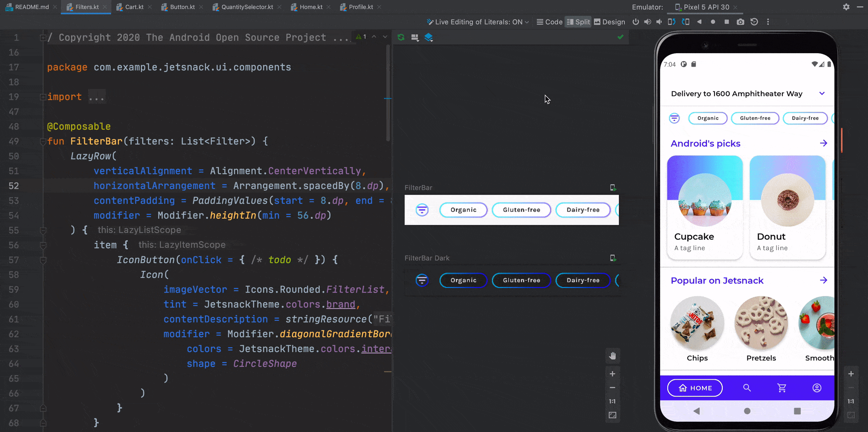
Task: Scroll the code editor line gutter area
Action: [x=16, y=222]
